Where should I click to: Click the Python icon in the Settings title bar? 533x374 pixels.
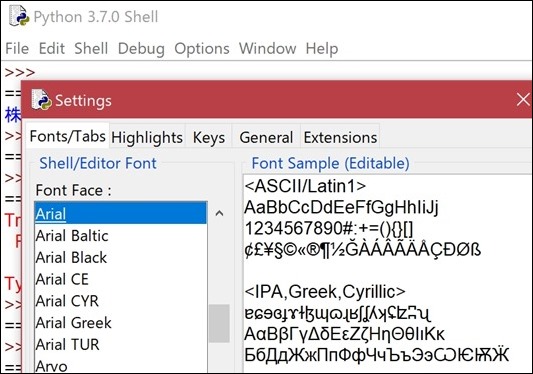(41, 100)
